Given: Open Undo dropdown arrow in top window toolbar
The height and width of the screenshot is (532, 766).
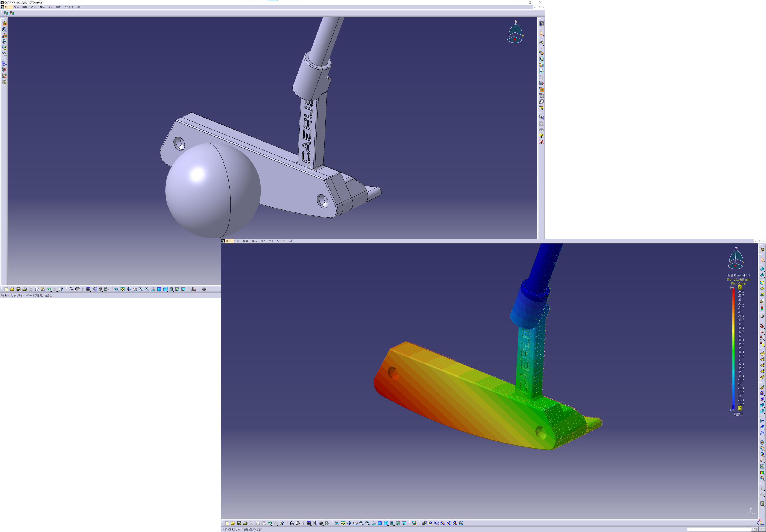Looking at the screenshot, I should tap(51, 291).
